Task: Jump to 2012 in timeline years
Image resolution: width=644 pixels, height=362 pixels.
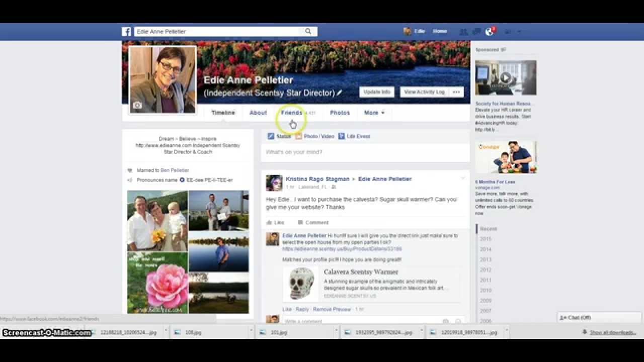Action: (x=486, y=269)
